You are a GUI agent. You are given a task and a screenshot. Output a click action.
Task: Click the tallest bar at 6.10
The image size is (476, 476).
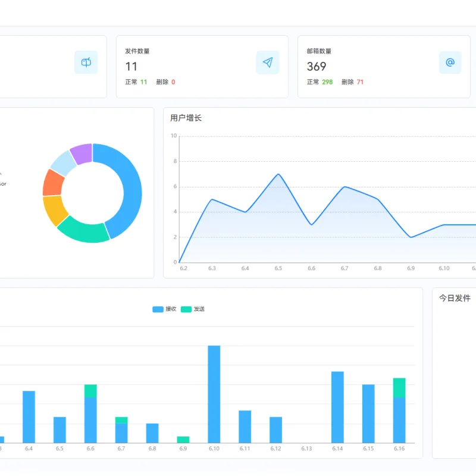point(214,394)
